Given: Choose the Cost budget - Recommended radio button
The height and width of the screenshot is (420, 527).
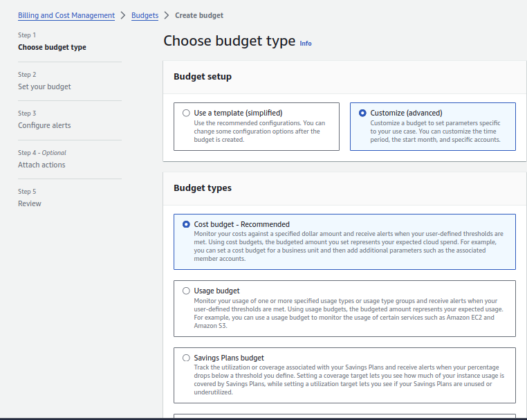Looking at the screenshot, I should pyautogui.click(x=186, y=224).
